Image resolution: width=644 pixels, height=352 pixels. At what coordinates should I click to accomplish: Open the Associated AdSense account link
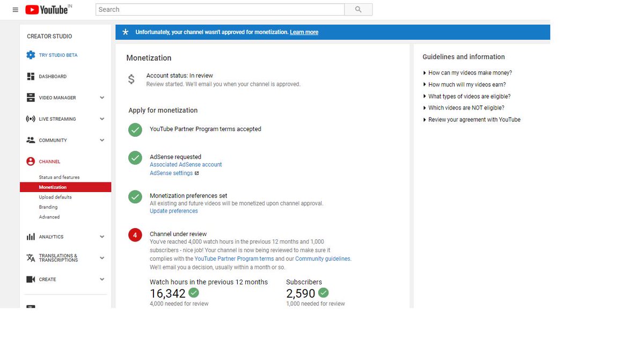click(x=186, y=165)
